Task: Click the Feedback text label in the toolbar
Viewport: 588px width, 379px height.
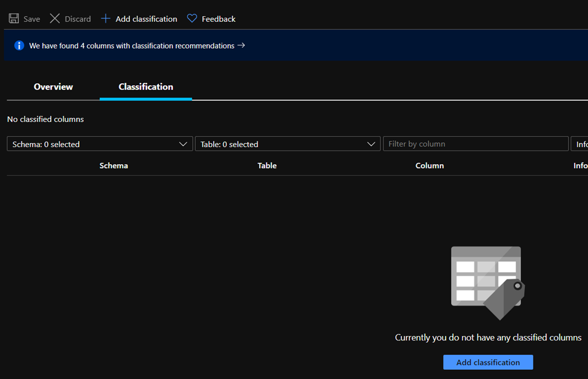Action: click(219, 19)
